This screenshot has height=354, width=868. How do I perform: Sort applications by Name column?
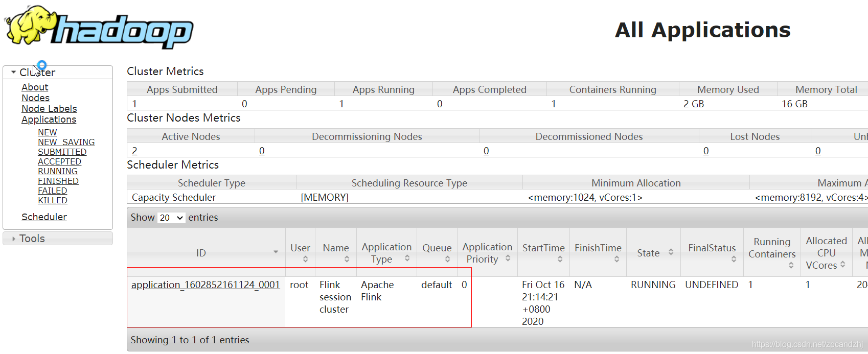(347, 259)
